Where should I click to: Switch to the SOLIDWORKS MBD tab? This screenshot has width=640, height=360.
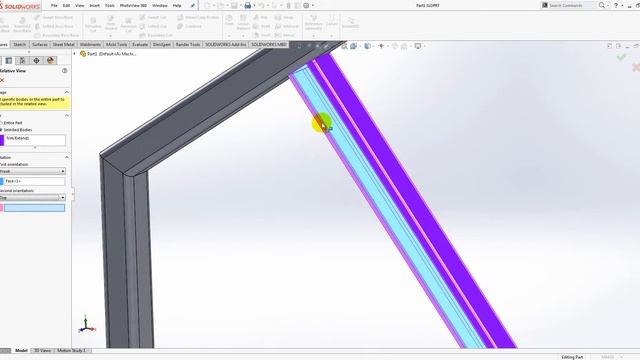tap(269, 44)
